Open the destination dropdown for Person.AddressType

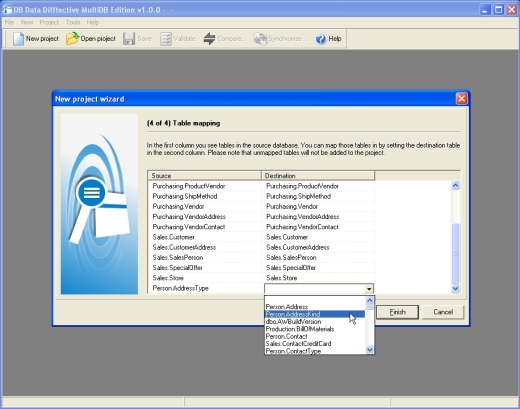click(369, 289)
